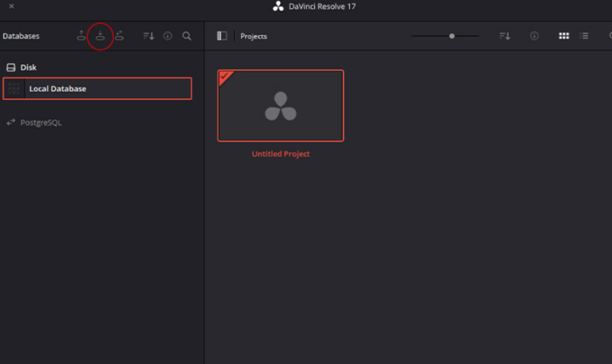This screenshot has width=612, height=364.
Task: Show database info details
Action: (x=167, y=36)
